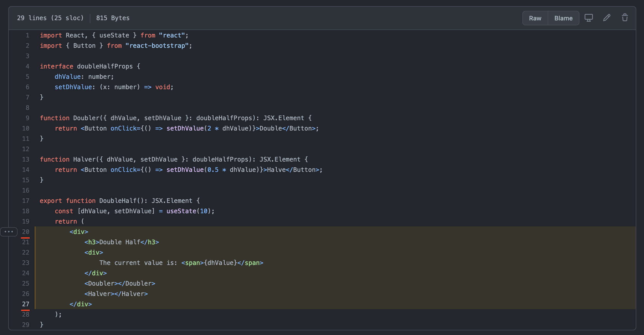644x335 pixels.
Task: Delete this file with trash icon
Action: [625, 18]
